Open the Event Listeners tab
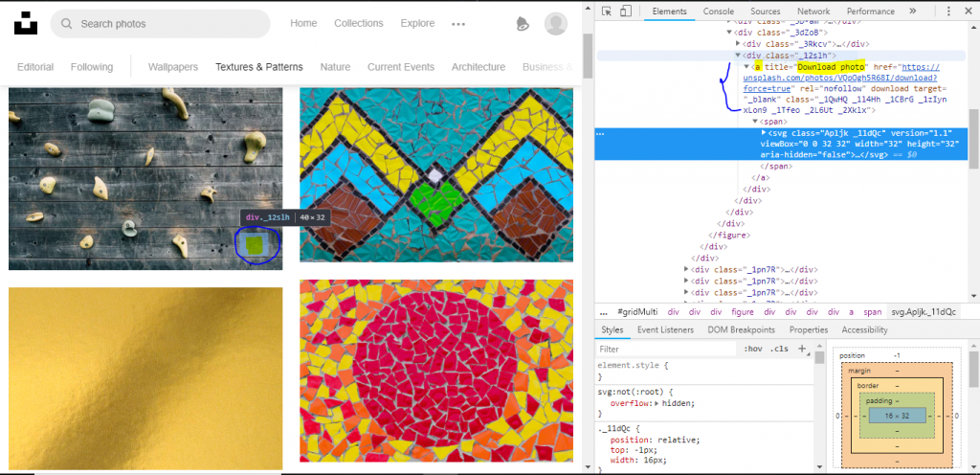The width and height of the screenshot is (980, 475). 665,330
